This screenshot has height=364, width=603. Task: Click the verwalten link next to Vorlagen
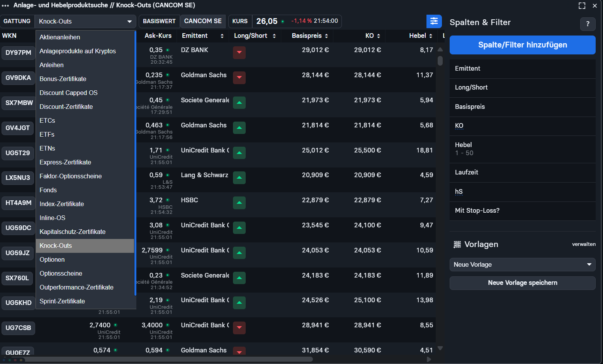pyautogui.click(x=583, y=244)
